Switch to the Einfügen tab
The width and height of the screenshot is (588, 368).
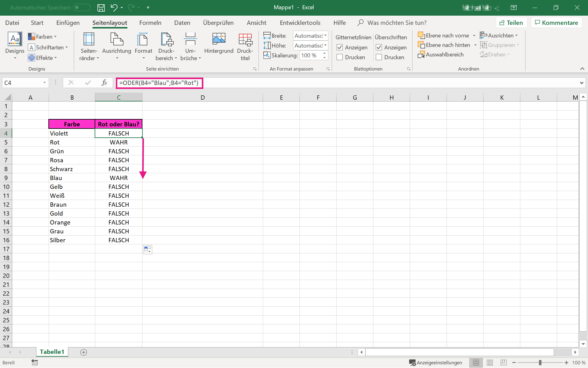pos(68,23)
